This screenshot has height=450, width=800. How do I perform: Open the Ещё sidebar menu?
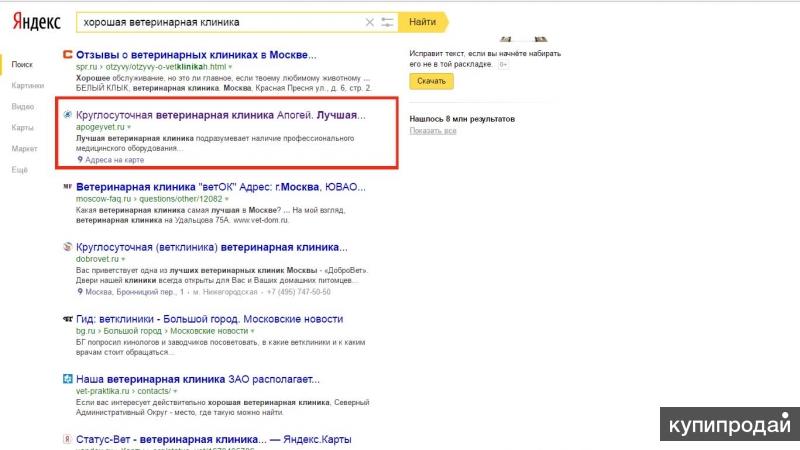[x=19, y=169]
